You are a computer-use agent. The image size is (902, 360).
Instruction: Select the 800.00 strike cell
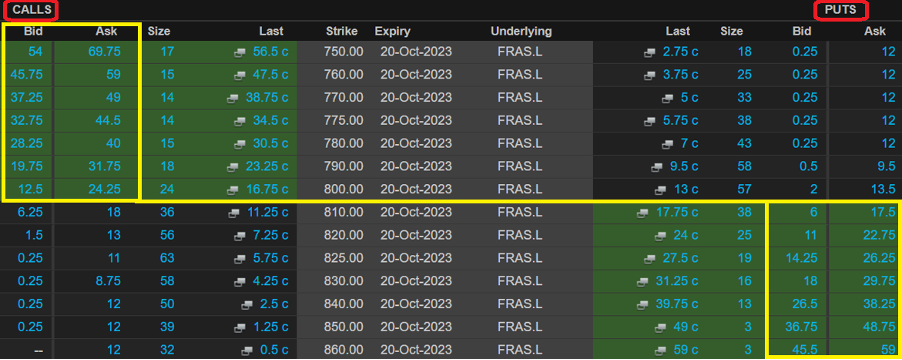click(343, 190)
